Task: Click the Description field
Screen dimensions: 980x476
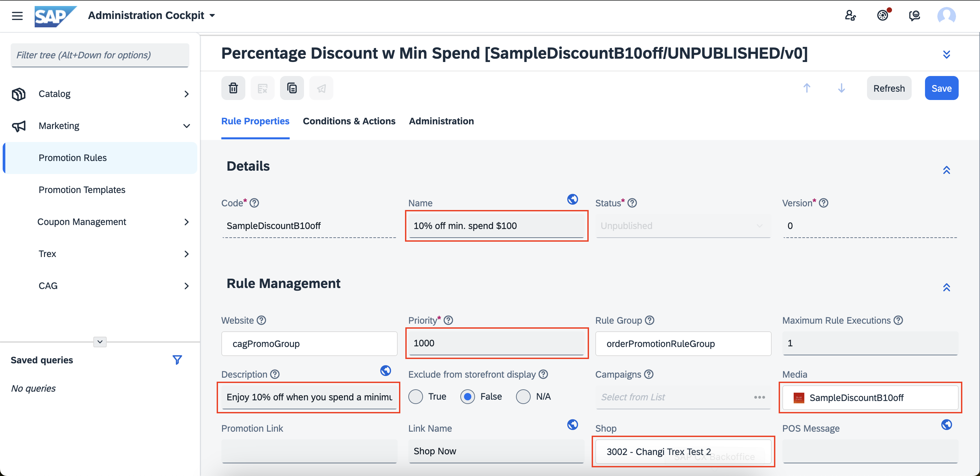Action: click(x=309, y=397)
